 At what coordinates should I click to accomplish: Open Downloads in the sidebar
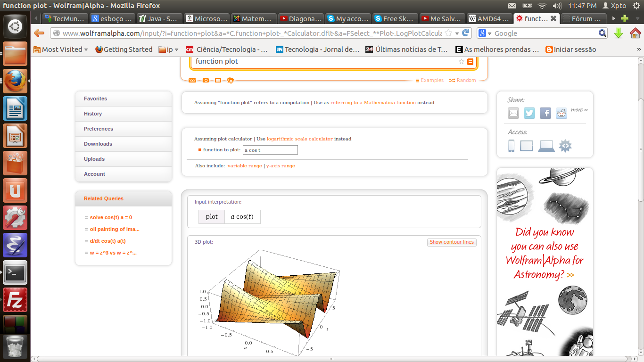(x=124, y=144)
